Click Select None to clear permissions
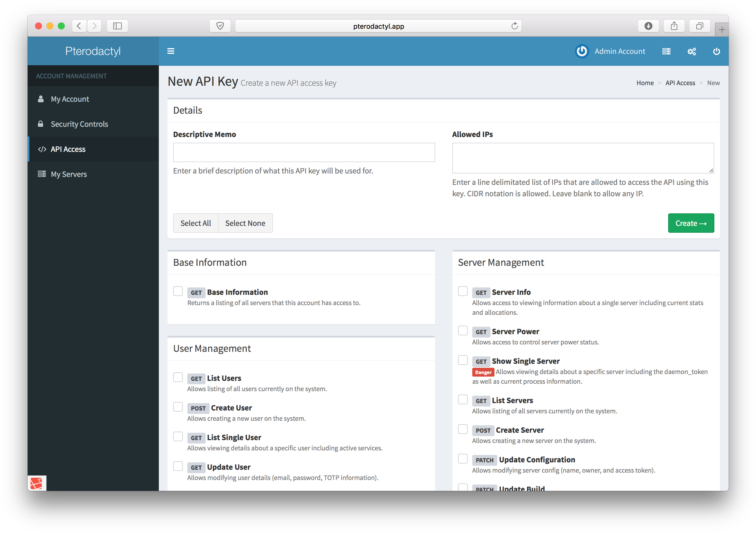This screenshot has width=756, height=533. [x=245, y=223]
